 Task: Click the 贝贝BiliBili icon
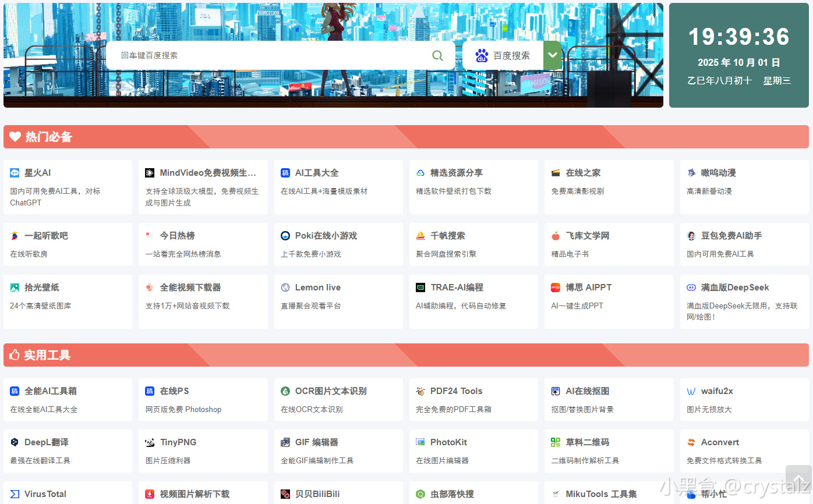click(x=285, y=494)
